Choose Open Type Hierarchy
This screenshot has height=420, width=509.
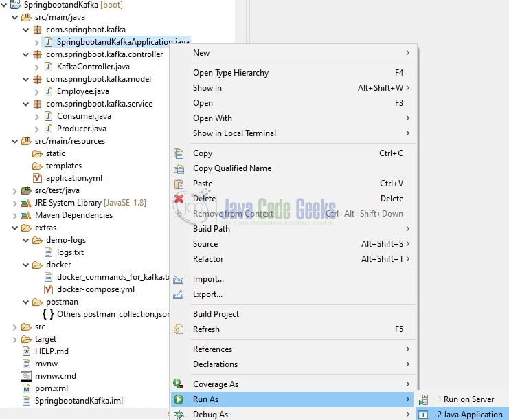click(293, 73)
